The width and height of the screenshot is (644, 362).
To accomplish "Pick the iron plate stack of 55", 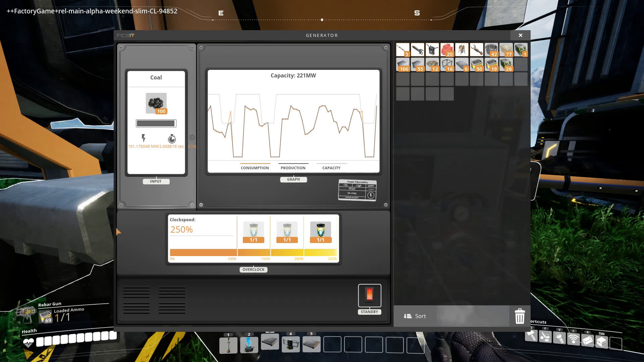I will (x=417, y=64).
